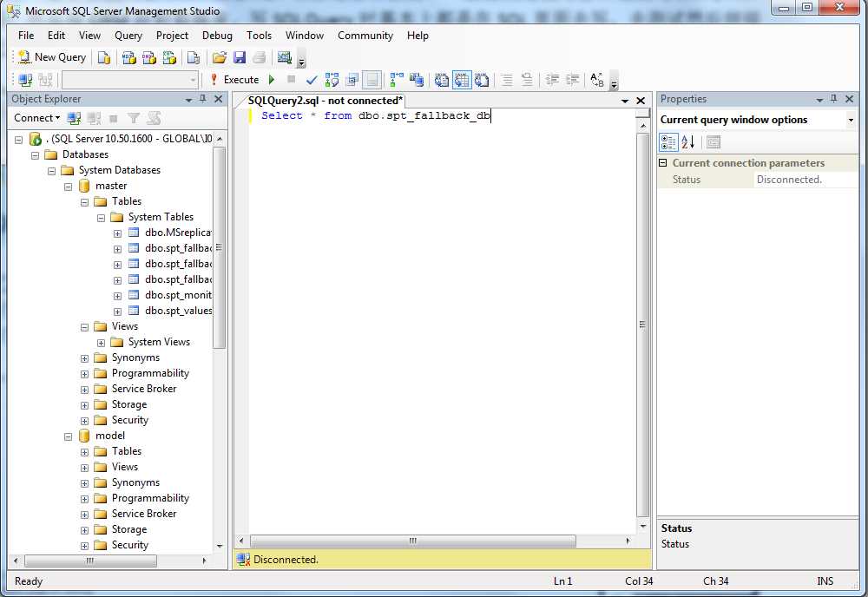
Task: Toggle Include Actual Execution Plan icon
Action: point(397,80)
